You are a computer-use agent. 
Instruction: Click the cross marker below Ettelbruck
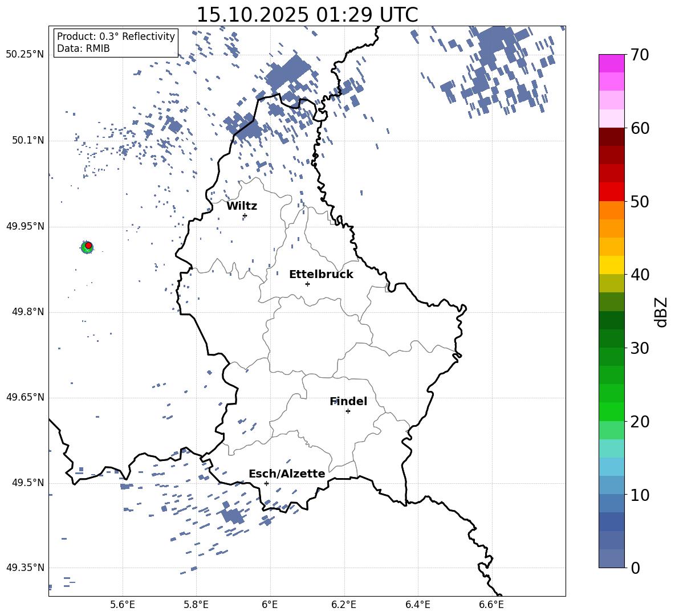point(307,284)
